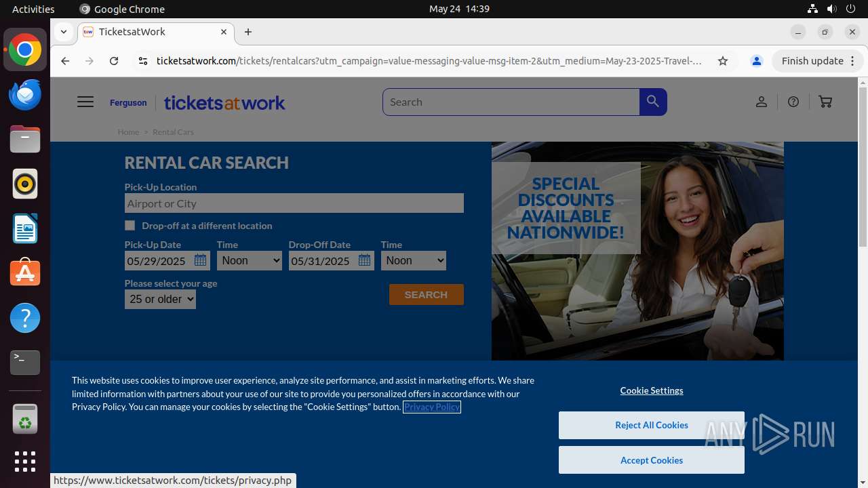
Task: Click the orange SEARCH button
Action: pos(427,294)
